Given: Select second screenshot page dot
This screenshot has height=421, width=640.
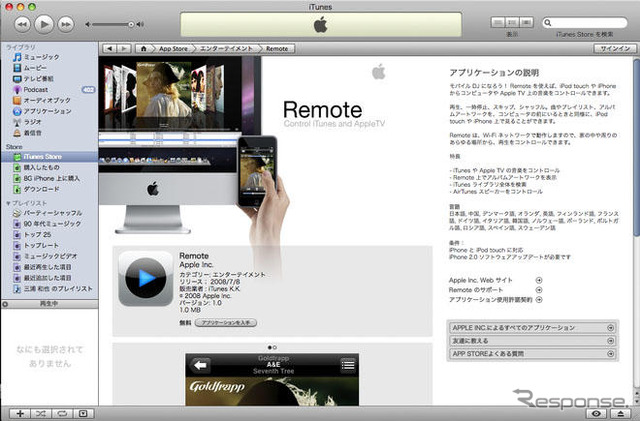Looking at the screenshot, I should (275, 347).
